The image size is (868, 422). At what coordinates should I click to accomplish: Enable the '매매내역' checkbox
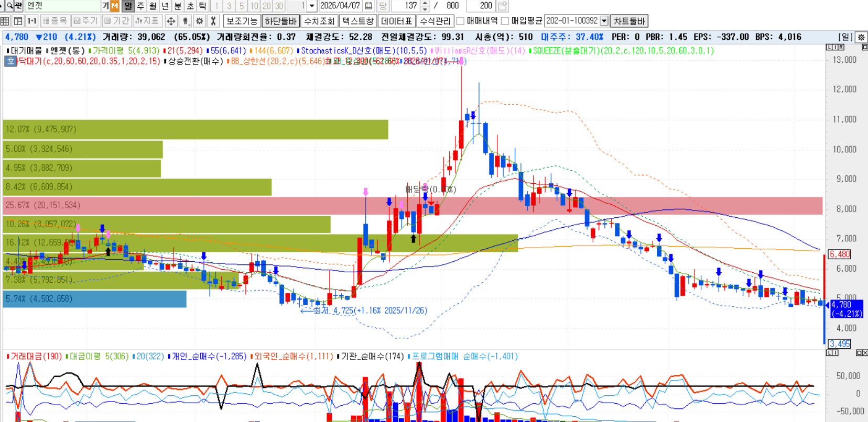[x=461, y=21]
